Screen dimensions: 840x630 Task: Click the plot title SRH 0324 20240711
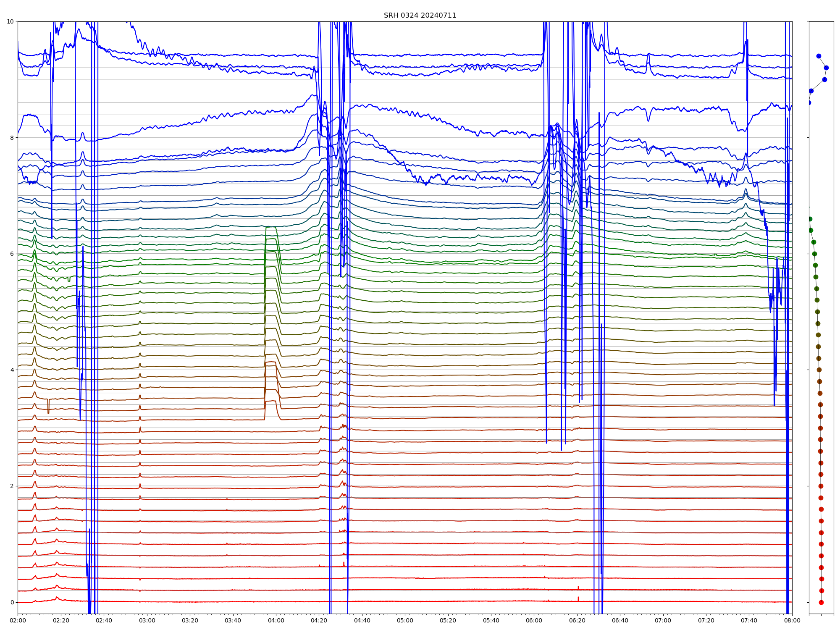(x=420, y=16)
